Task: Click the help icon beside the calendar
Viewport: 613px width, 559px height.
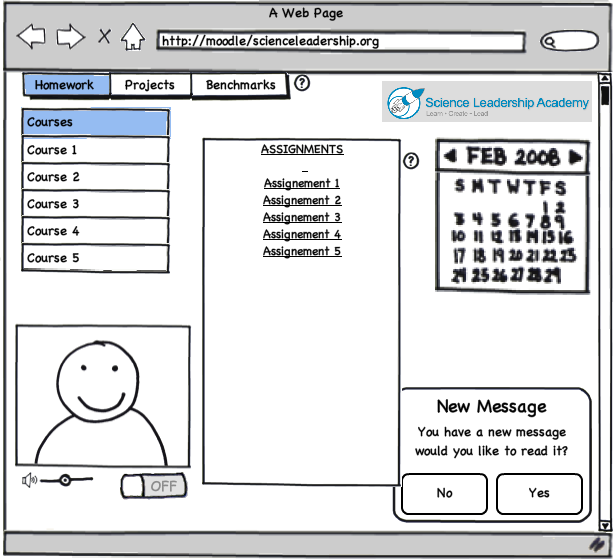Action: pyautogui.click(x=411, y=161)
